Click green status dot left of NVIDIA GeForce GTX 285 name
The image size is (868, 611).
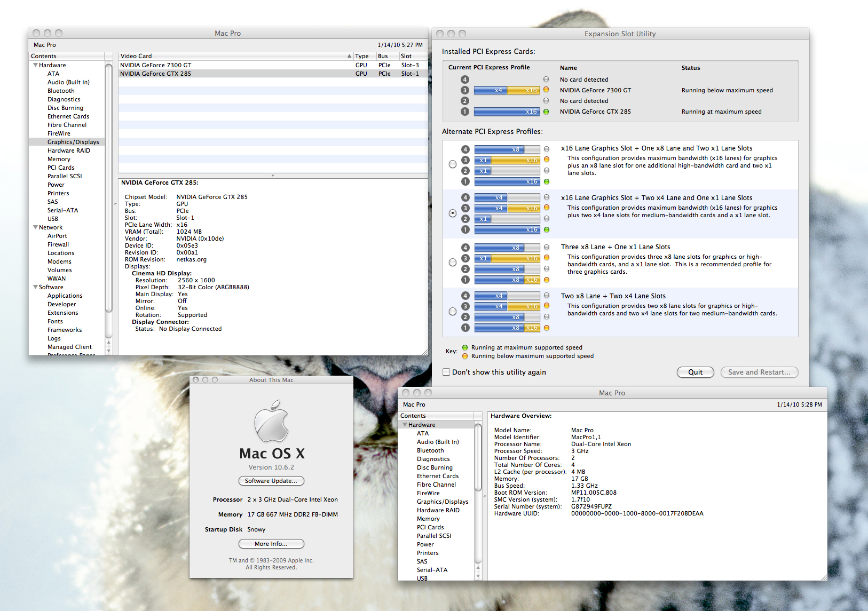[546, 112]
